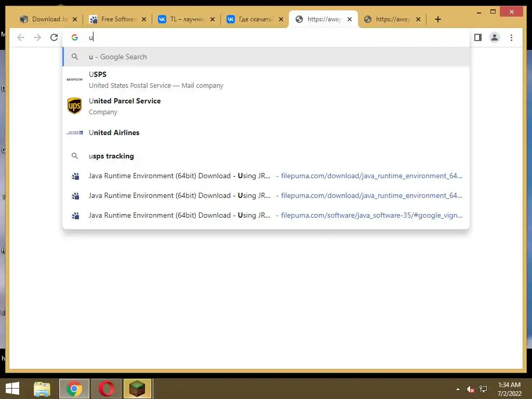
Task: Click the Google logo in address bar
Action: 75,37
